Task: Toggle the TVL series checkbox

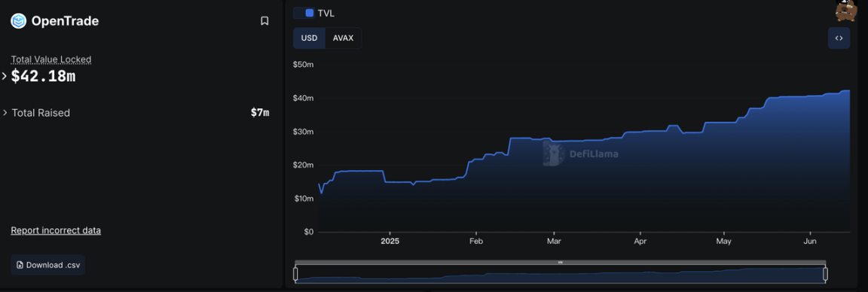Action: [x=310, y=13]
